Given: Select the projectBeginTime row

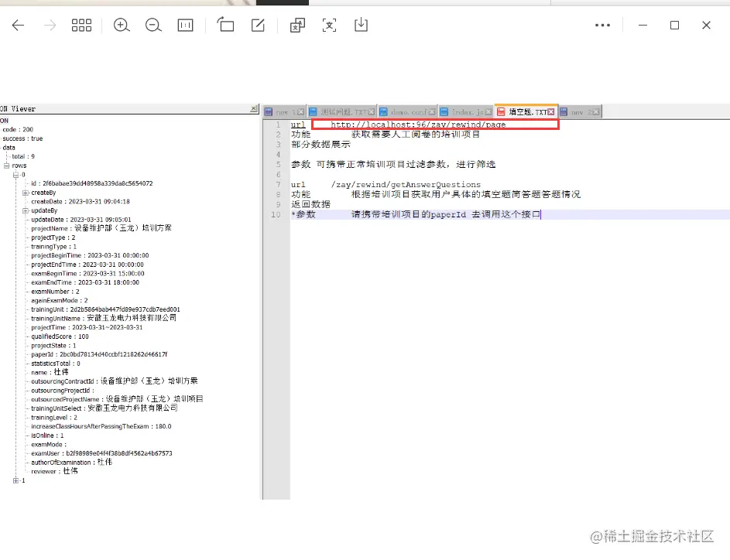Looking at the screenshot, I should pos(90,256).
